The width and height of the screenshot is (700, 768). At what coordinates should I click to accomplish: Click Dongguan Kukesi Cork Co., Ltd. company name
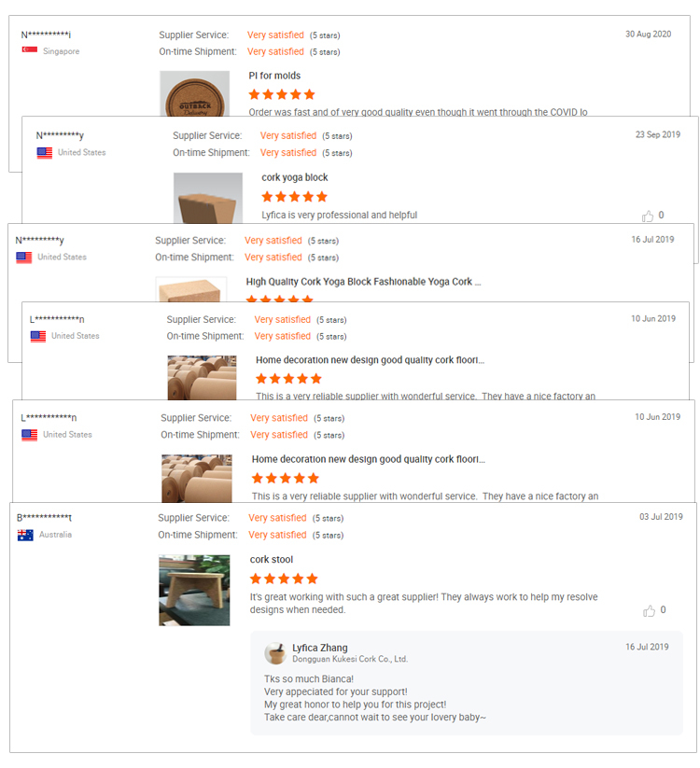(x=350, y=659)
